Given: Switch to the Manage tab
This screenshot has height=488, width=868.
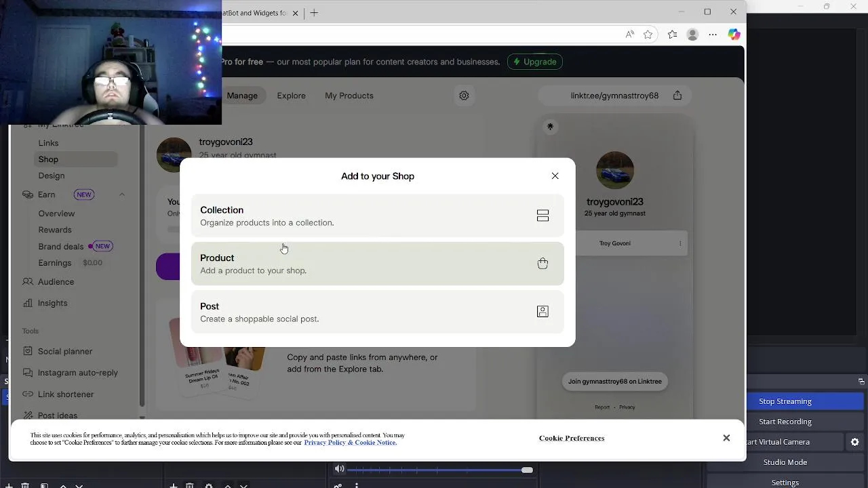Looking at the screenshot, I should point(242,96).
